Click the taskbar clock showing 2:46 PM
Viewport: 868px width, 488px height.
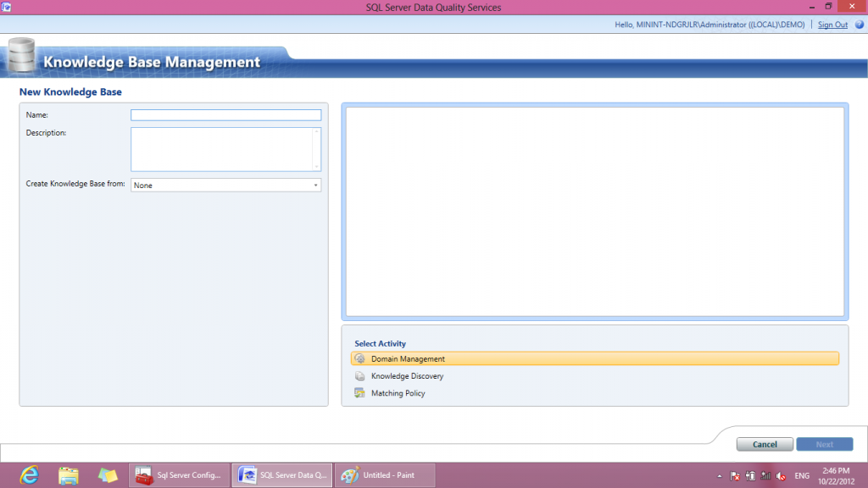tap(836, 476)
